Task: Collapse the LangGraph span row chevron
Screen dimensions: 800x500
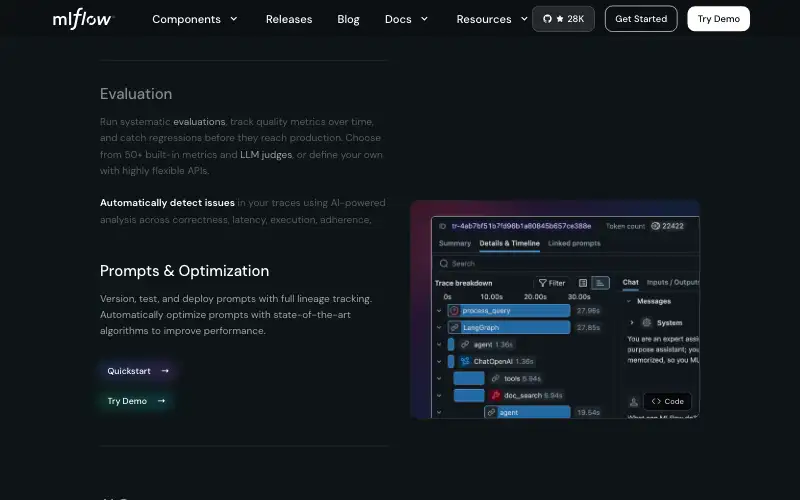Action: [x=439, y=327]
